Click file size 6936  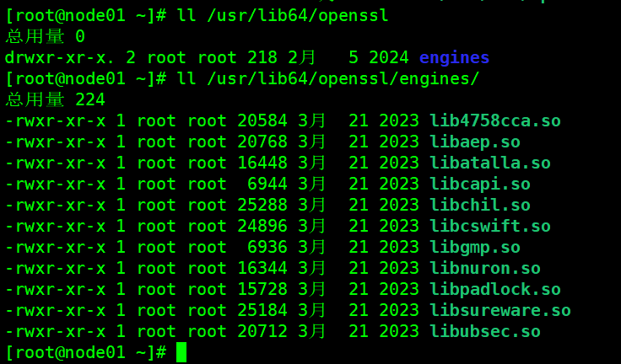[267, 247]
